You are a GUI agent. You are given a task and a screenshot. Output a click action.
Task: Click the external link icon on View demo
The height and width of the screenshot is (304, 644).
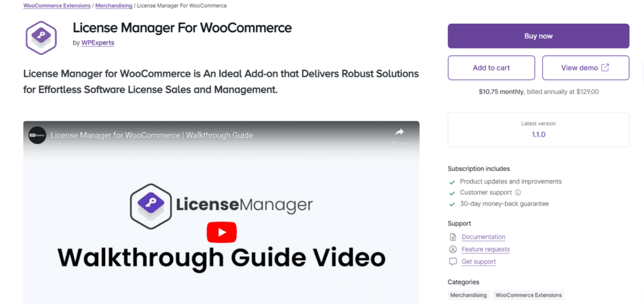(x=605, y=68)
